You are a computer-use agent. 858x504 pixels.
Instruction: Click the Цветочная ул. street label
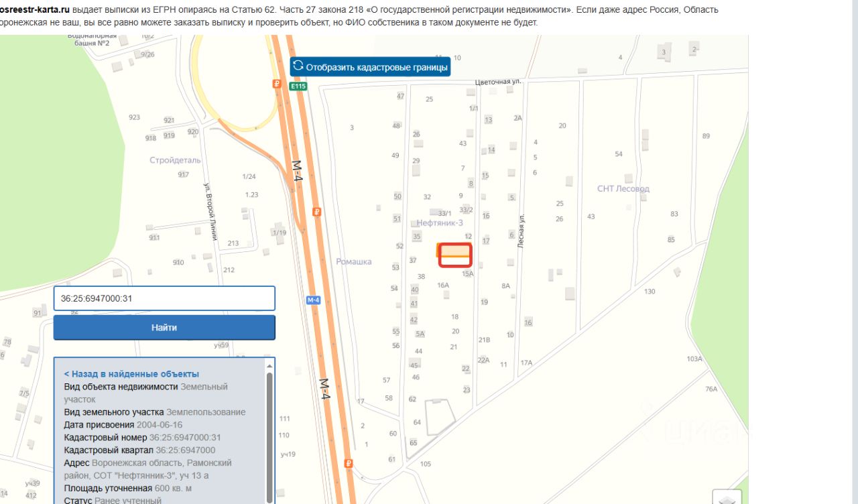coord(498,81)
